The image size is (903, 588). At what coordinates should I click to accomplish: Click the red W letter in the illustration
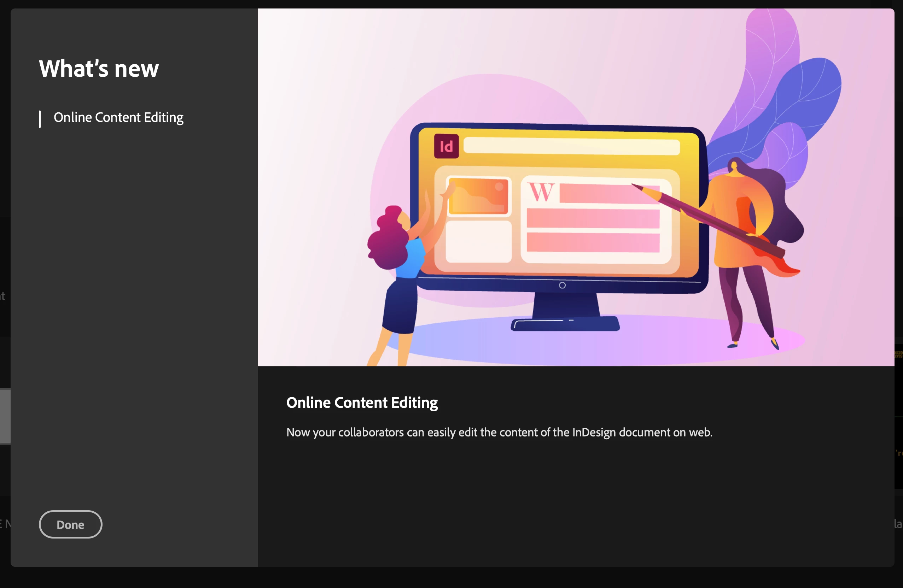coord(541,192)
